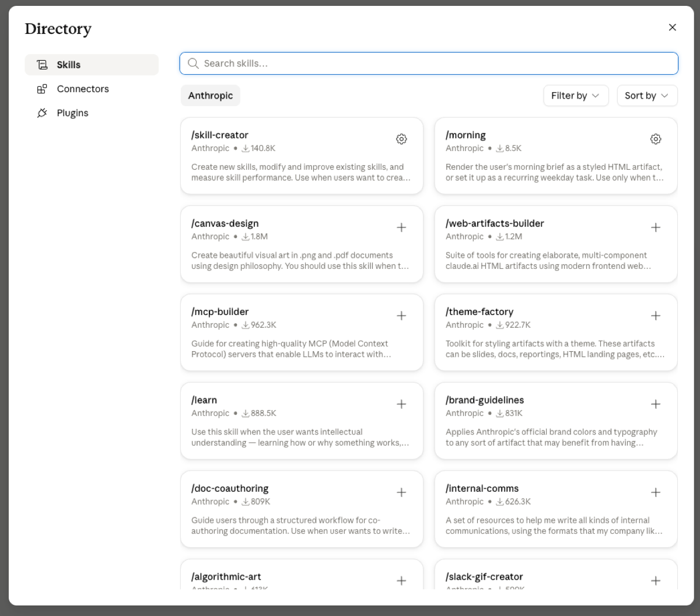Add the /algorithmic-art skill with plus icon
The image size is (700, 616).
[x=401, y=580]
